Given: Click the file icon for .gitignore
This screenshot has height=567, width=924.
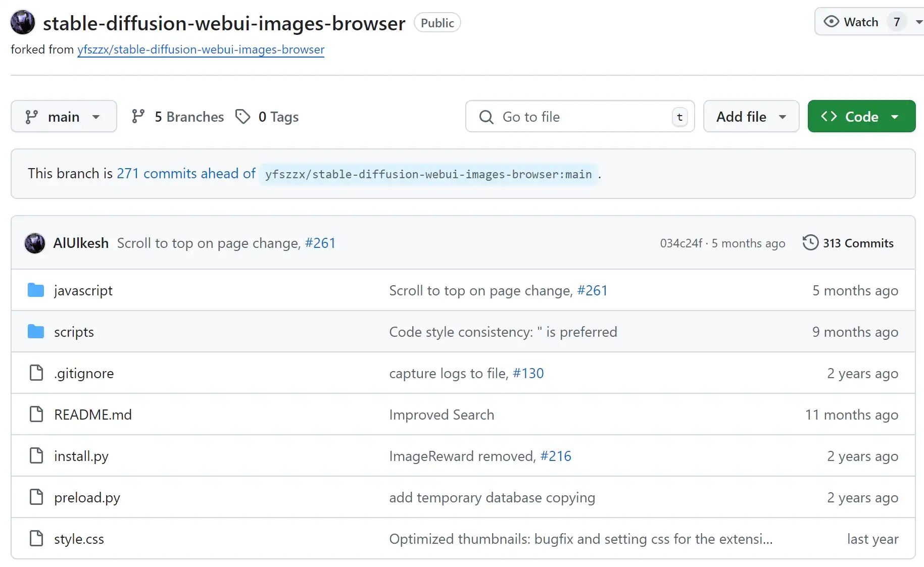Looking at the screenshot, I should (x=36, y=373).
